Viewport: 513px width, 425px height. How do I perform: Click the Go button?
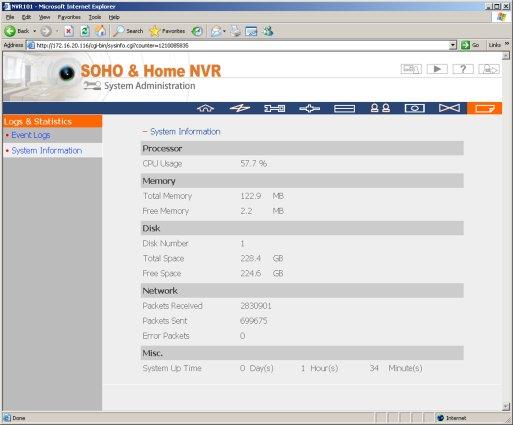click(470, 45)
